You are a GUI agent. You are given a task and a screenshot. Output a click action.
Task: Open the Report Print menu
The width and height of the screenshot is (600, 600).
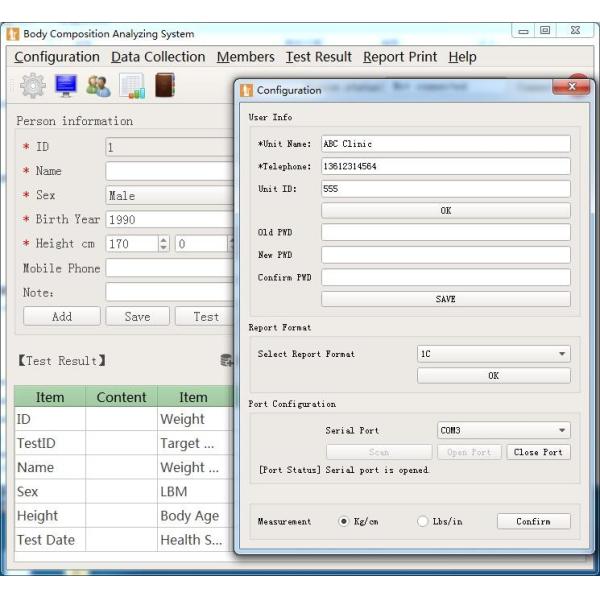[x=400, y=57]
